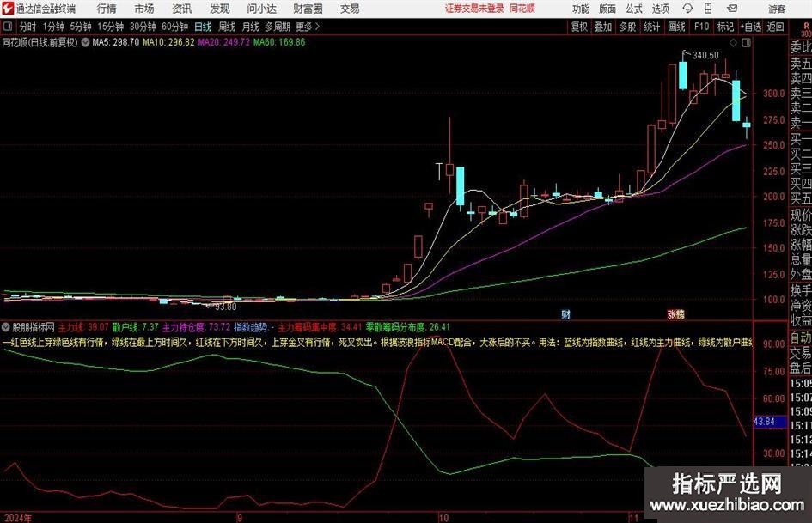Click the 游客 user label
812x523 pixels.
pos(777,9)
